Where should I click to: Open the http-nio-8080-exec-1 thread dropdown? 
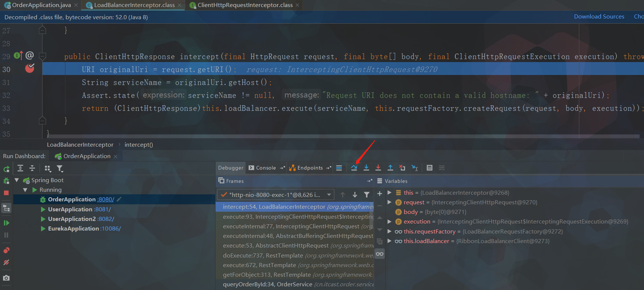tap(276, 195)
